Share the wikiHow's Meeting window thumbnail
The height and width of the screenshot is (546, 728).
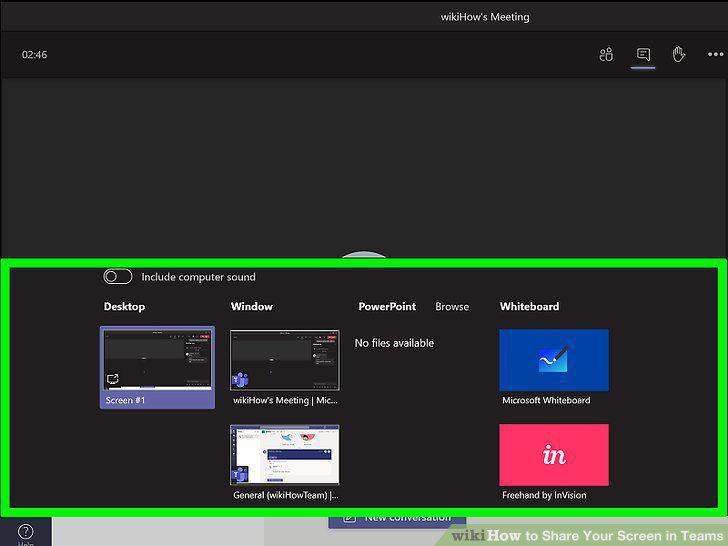coord(285,360)
